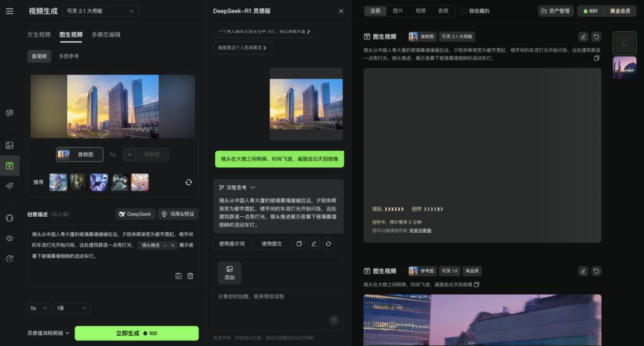Switch to the 文生视频 tab

[39, 35]
